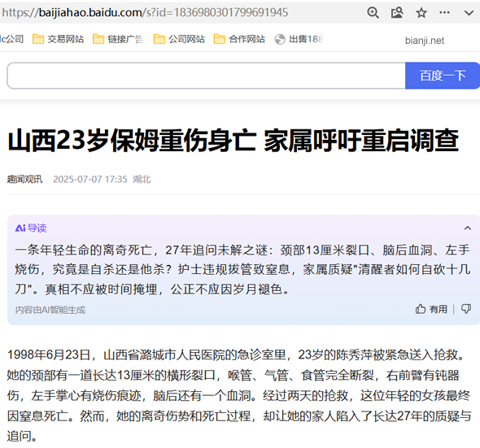Click the thumbs-down icon on AI summary
Screen dimensions: 480x448
pyautogui.click(x=466, y=309)
